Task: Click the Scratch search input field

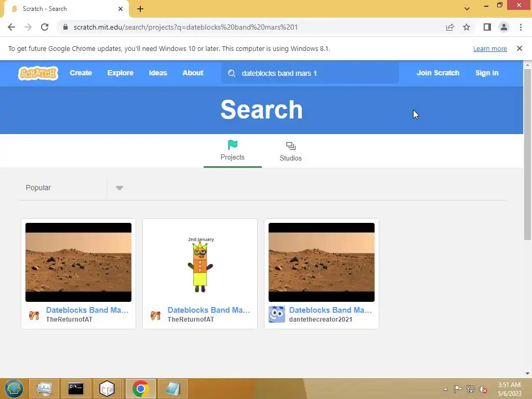Action: click(310, 73)
